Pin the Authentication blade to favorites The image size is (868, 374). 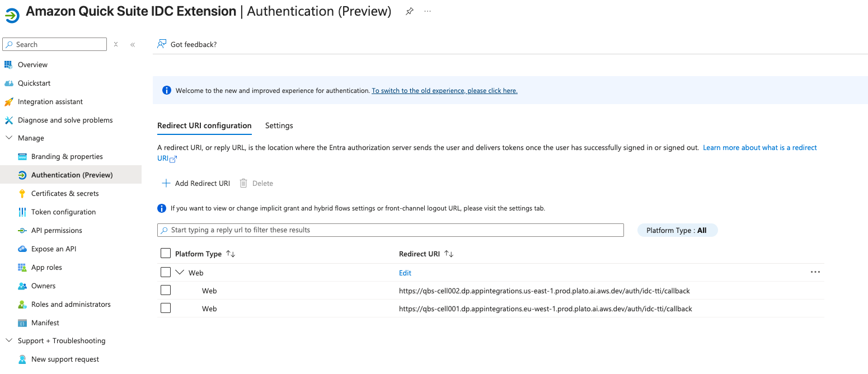(x=409, y=12)
